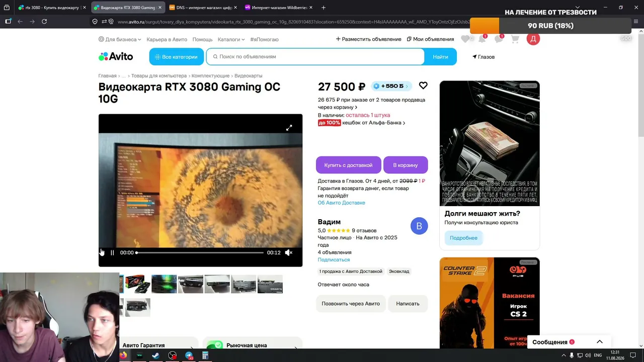Image resolution: width=644 pixels, height=362 pixels.
Task: Open the 'Все категории' menu button
Action: (x=177, y=57)
